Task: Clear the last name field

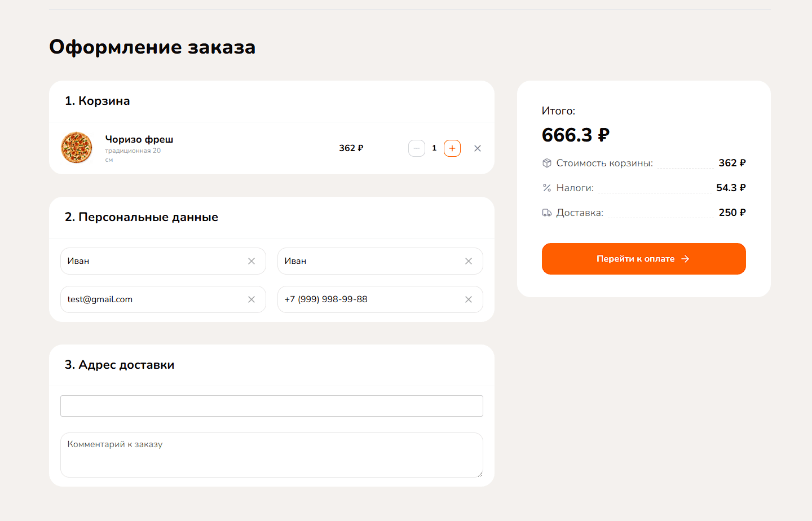Action: tap(469, 261)
